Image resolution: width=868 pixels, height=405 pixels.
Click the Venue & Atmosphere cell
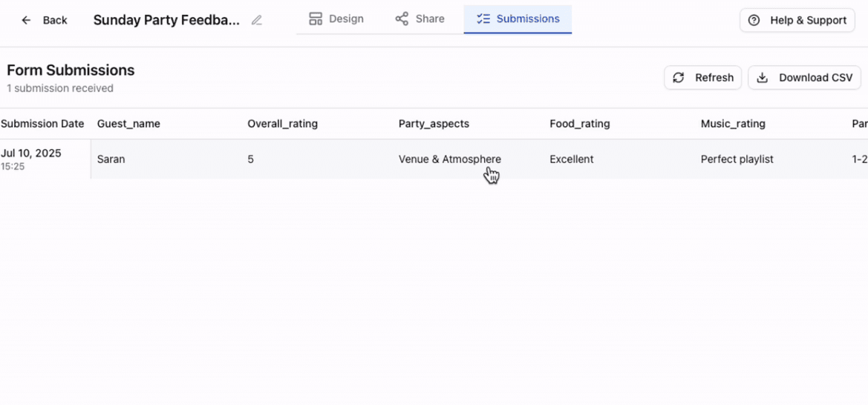(x=449, y=159)
